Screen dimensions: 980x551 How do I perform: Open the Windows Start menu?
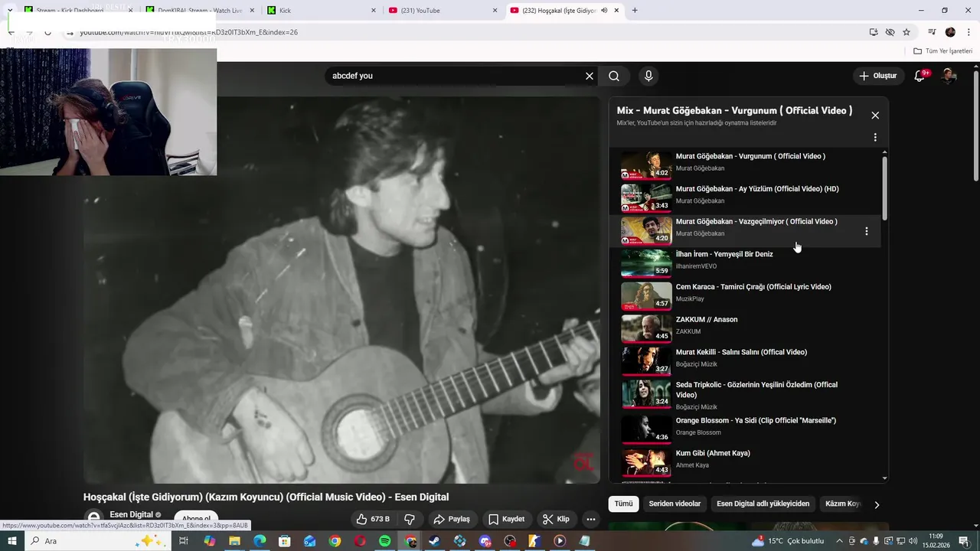click(11, 541)
